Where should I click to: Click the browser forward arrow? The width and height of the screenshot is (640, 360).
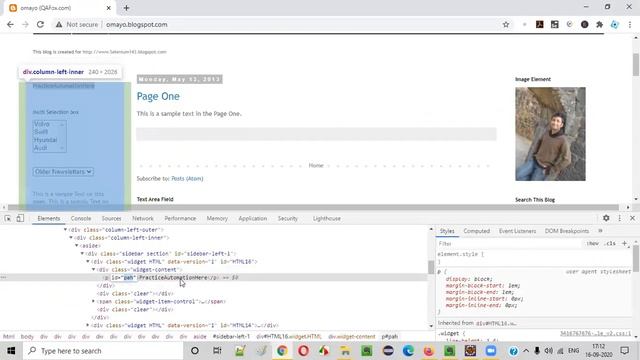25,24
